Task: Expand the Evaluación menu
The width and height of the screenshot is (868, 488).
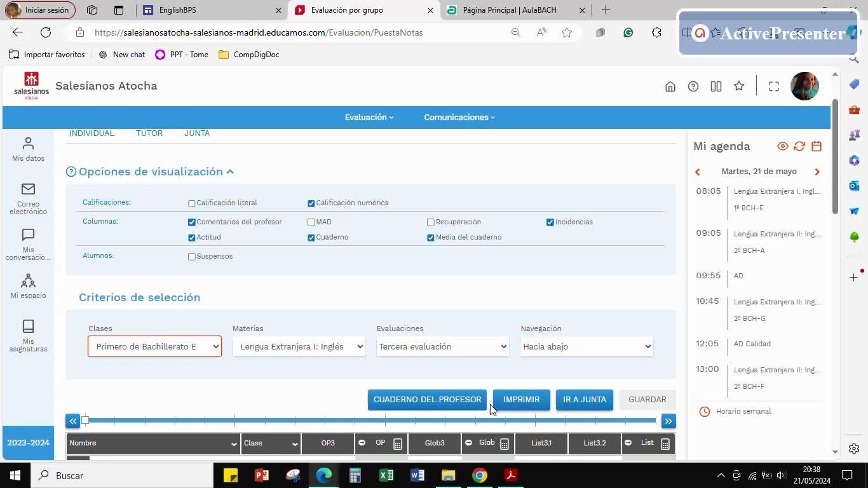Action: [x=369, y=118]
